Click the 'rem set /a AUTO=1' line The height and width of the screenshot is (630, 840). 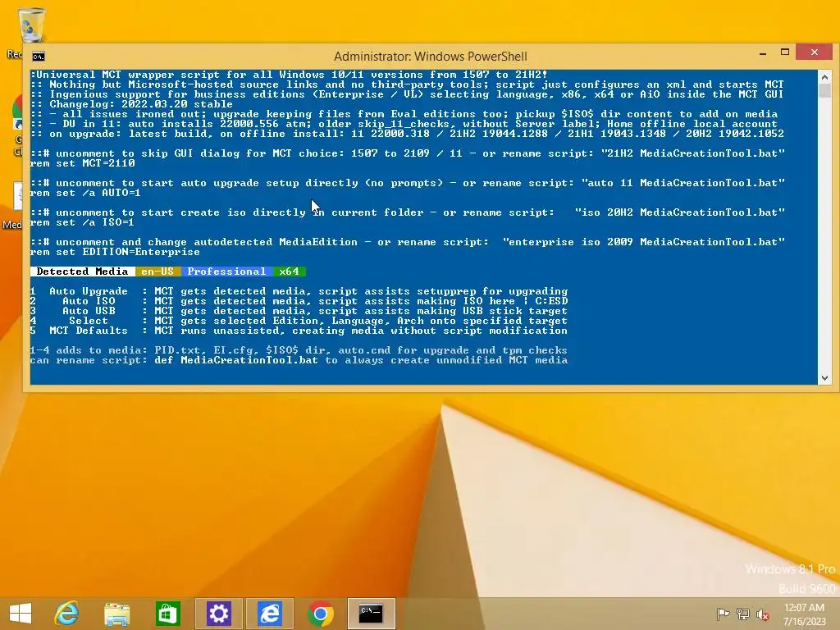[85, 193]
